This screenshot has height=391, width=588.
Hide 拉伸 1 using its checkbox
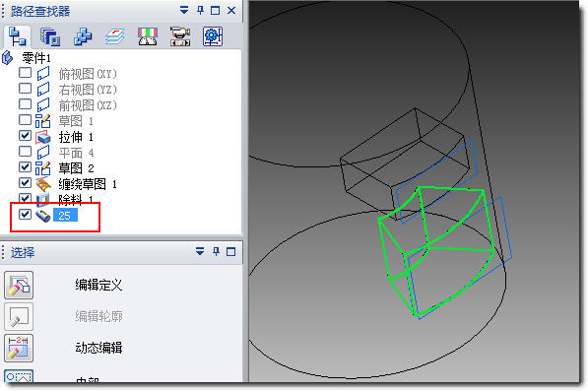26,135
